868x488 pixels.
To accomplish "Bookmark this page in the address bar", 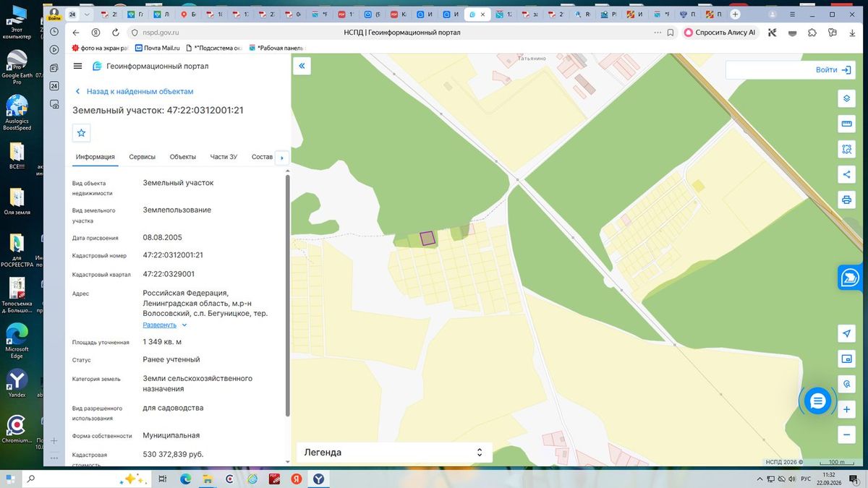I will pos(671,33).
